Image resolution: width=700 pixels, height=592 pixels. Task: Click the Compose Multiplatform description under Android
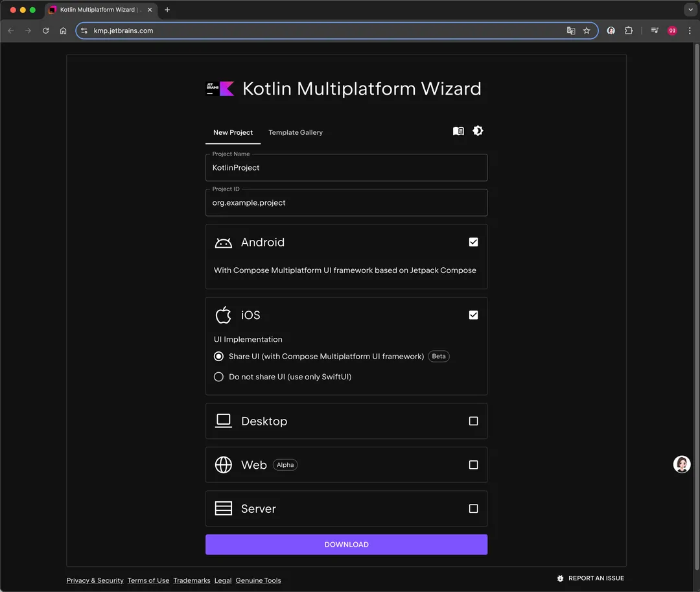click(x=345, y=270)
